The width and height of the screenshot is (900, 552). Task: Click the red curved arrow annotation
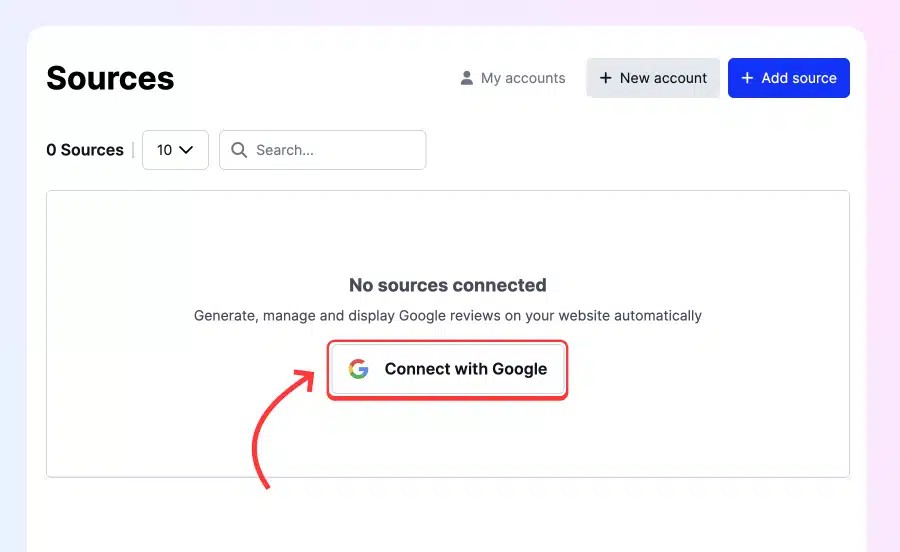(282, 429)
